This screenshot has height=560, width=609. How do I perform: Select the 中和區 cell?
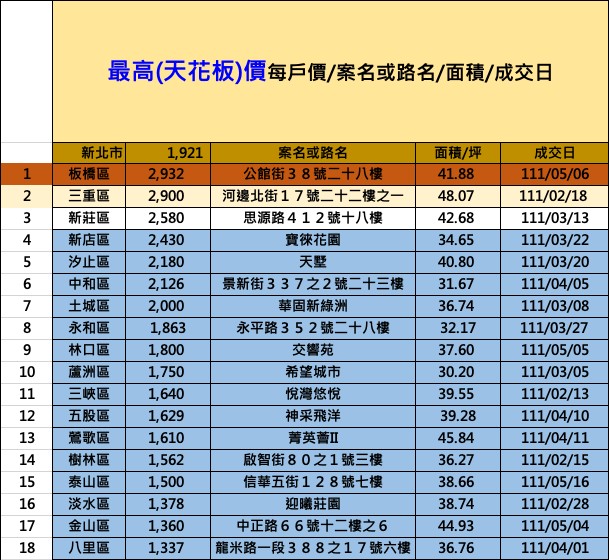coord(89,284)
